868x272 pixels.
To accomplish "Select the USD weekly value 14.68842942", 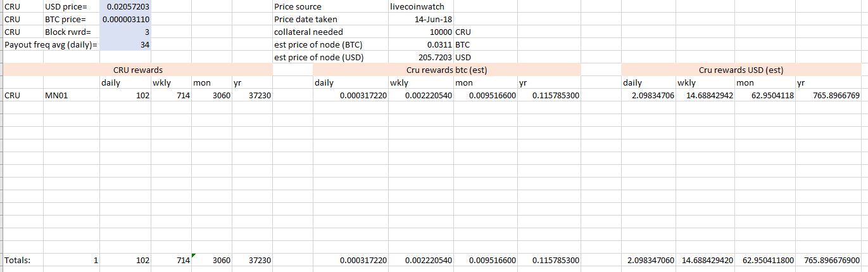I will coord(705,95).
